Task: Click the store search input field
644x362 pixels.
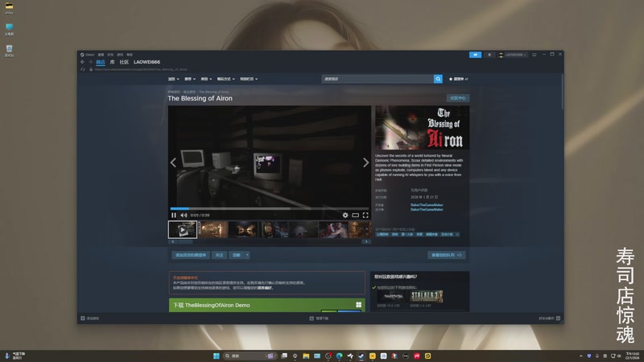Action: (x=378, y=79)
